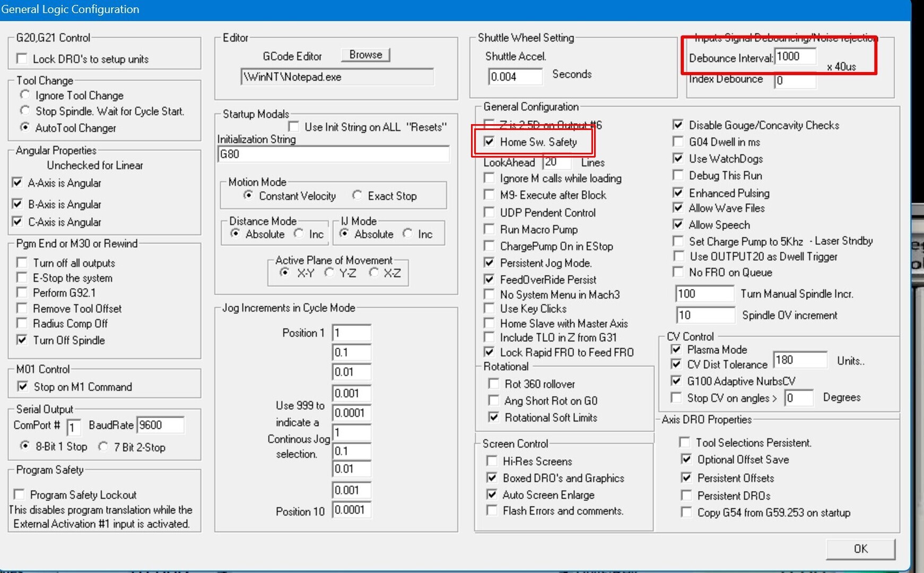Viewport: 924px width, 573px height.
Task: Click the OK button
Action: [860, 549]
